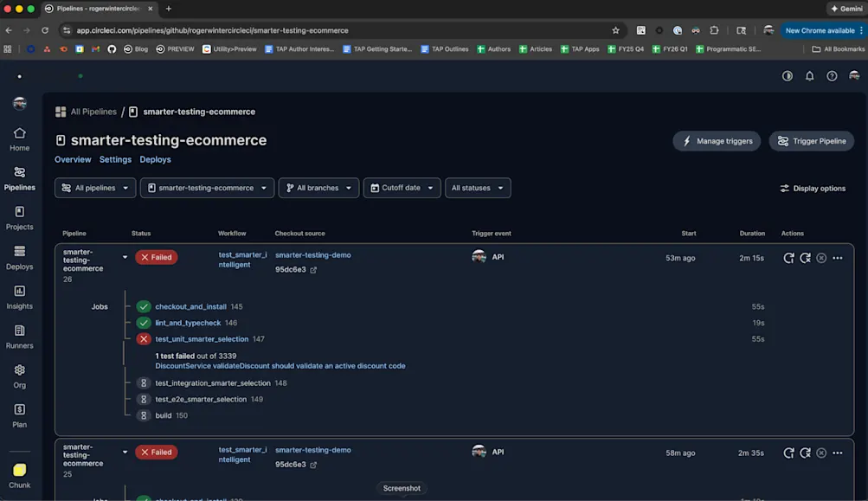
Task: Open Projects in the sidebar
Action: pyautogui.click(x=19, y=218)
